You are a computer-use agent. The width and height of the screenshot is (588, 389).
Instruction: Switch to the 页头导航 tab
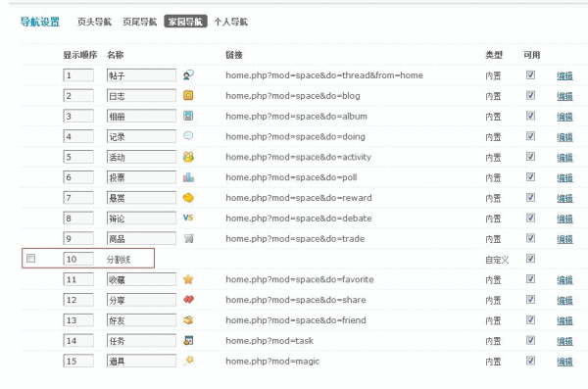(x=94, y=22)
